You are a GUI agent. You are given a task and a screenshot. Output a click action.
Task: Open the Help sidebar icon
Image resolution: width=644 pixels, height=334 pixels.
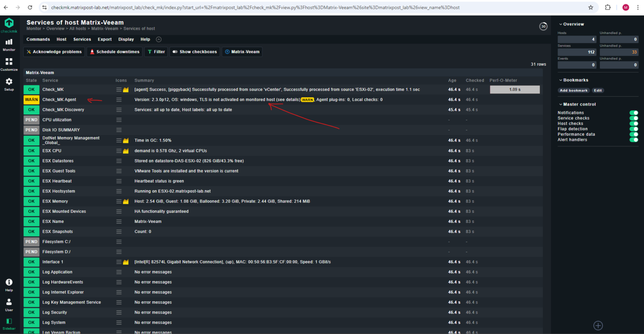(x=9, y=285)
